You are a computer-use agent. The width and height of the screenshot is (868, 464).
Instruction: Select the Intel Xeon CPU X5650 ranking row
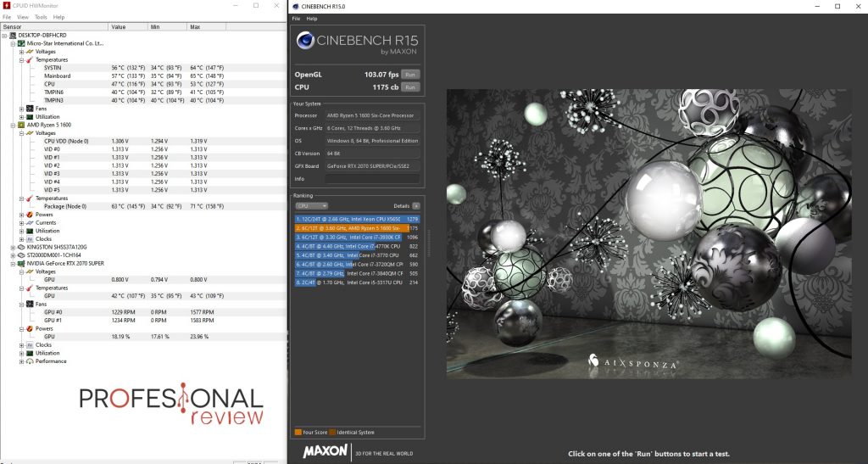(x=357, y=219)
